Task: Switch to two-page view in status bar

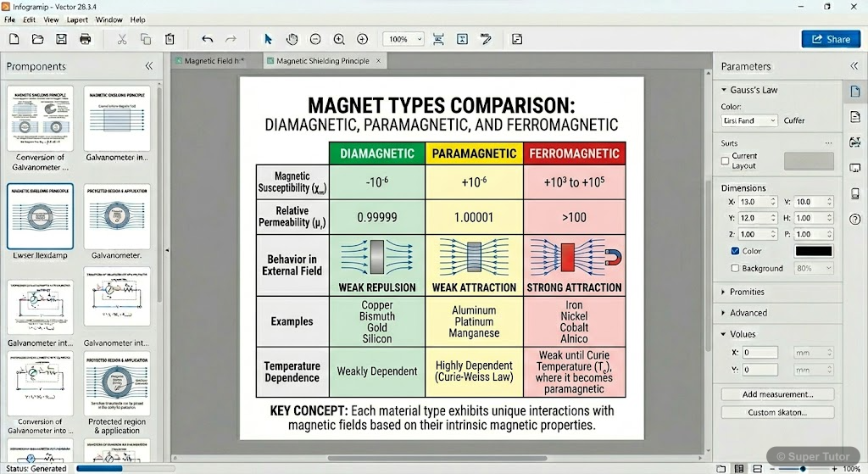Action: (739, 468)
